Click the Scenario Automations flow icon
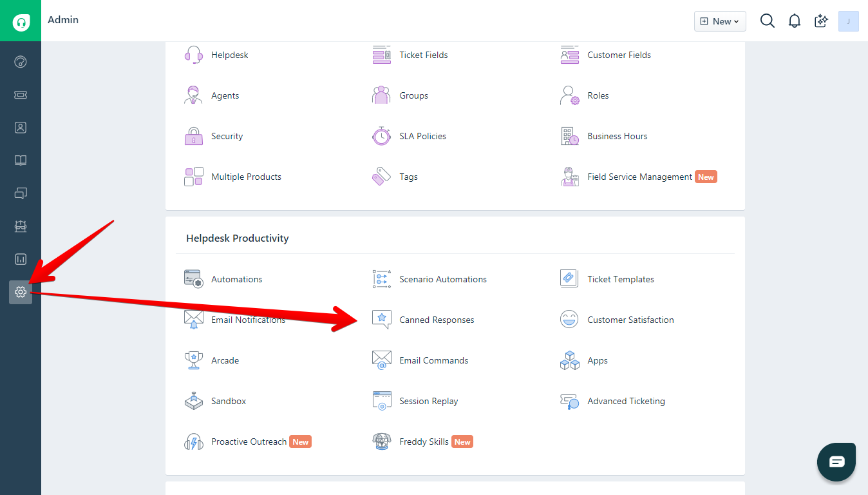 click(x=382, y=279)
